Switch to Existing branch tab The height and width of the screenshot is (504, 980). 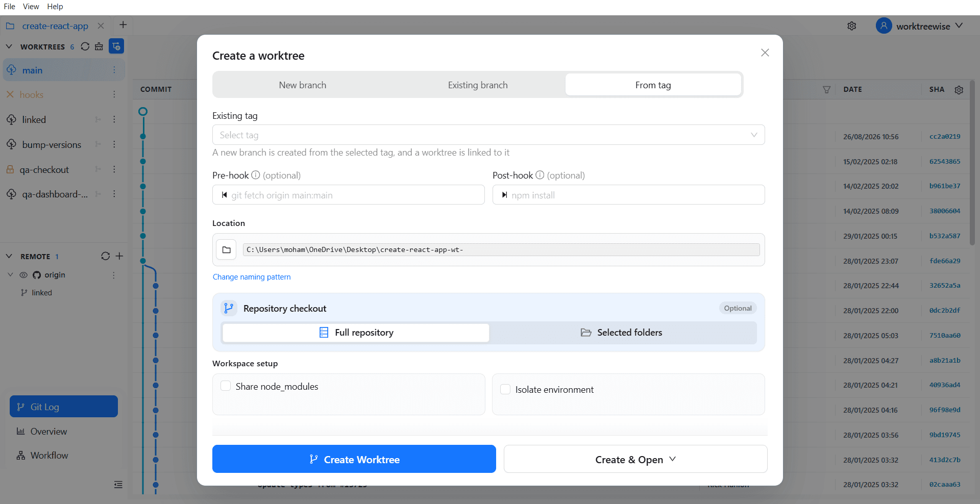click(x=478, y=85)
